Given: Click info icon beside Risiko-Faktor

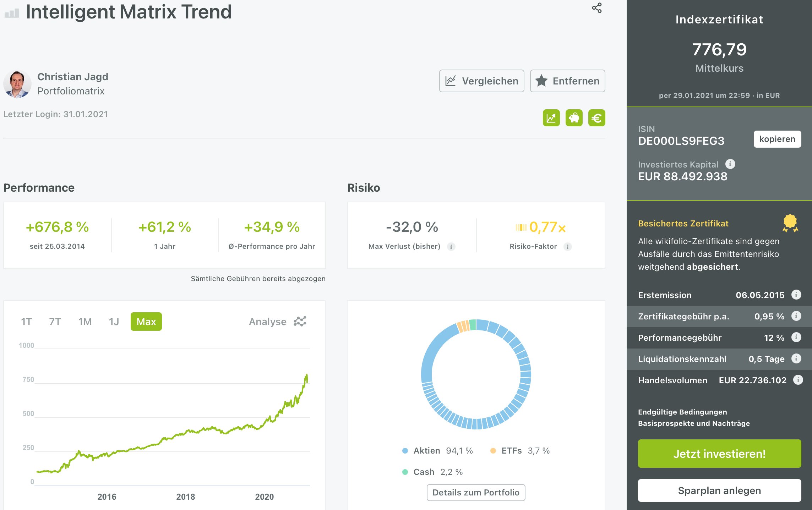Looking at the screenshot, I should coord(567,247).
